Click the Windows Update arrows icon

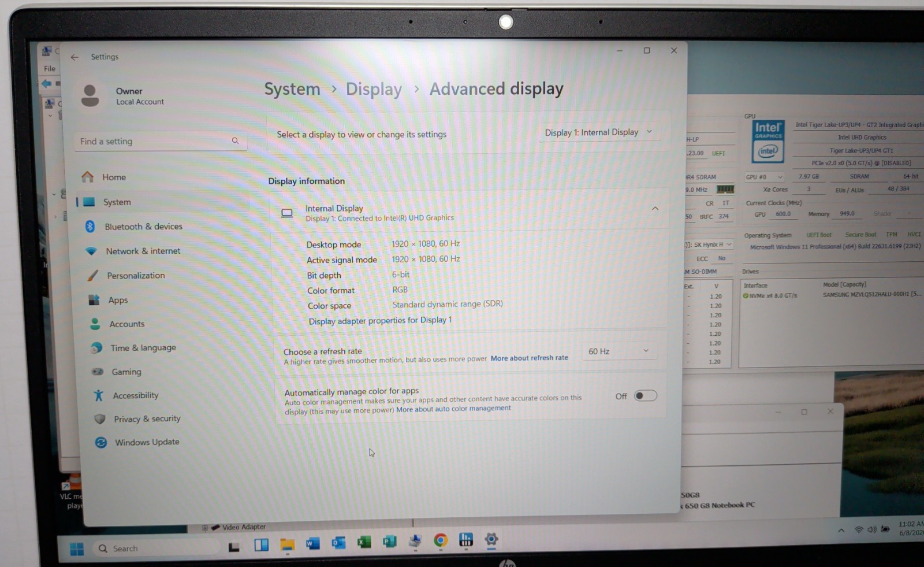[x=101, y=442]
